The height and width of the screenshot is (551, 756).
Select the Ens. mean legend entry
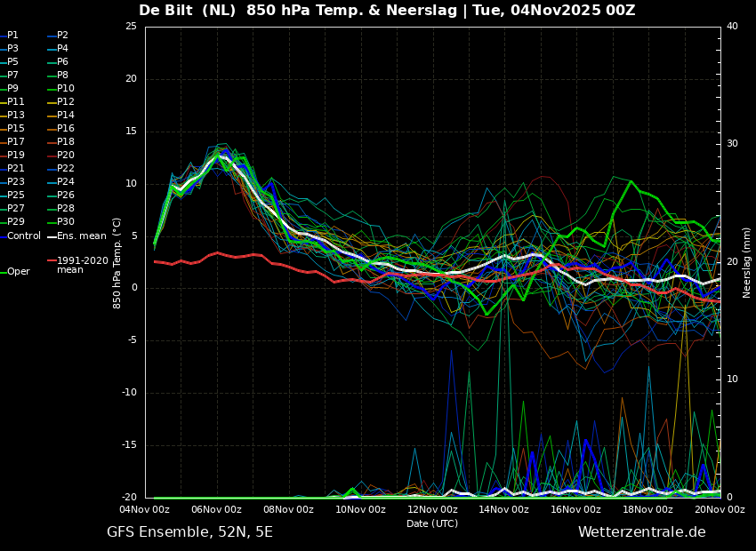[81, 236]
